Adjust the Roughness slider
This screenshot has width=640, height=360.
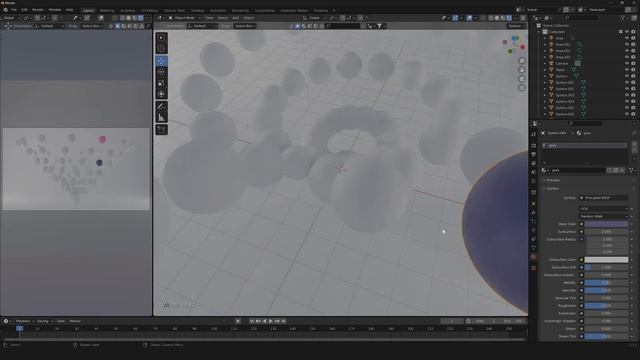(606, 306)
